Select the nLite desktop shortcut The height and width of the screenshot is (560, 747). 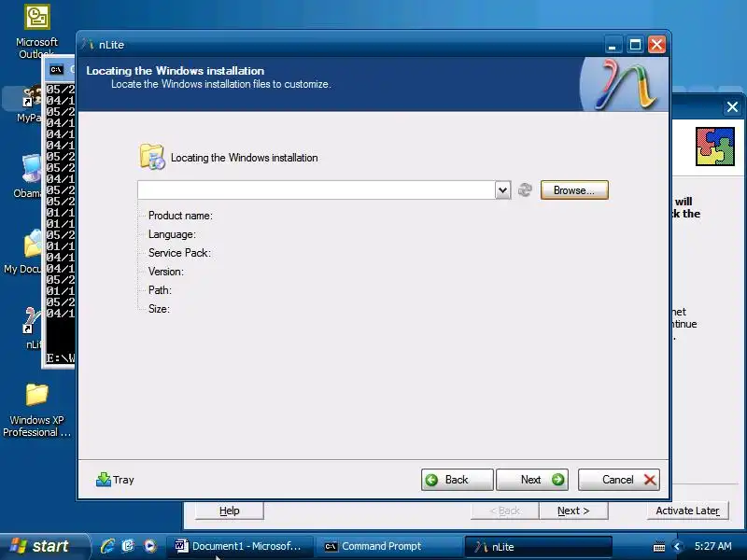(33, 328)
